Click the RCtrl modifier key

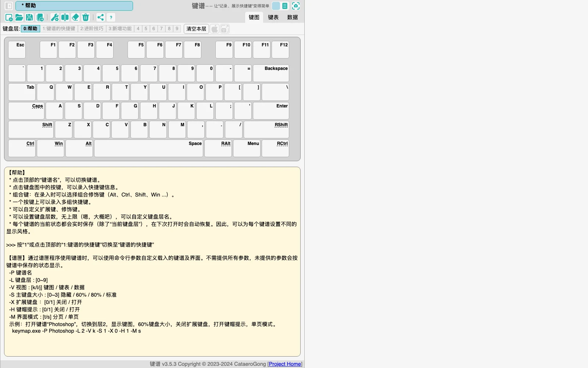275,148
